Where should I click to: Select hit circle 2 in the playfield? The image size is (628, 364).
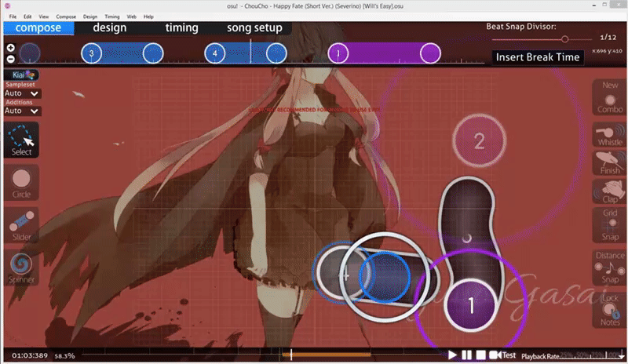479,140
